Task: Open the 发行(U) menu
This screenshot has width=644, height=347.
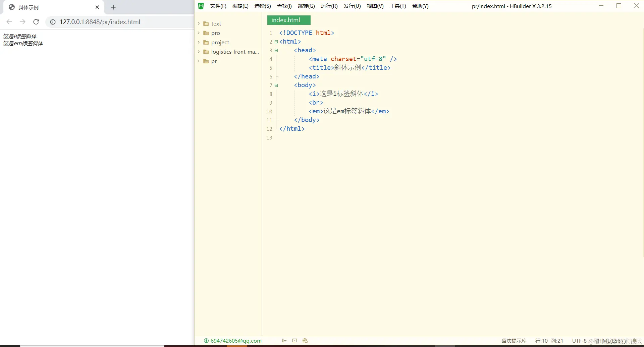Action: pyautogui.click(x=352, y=6)
